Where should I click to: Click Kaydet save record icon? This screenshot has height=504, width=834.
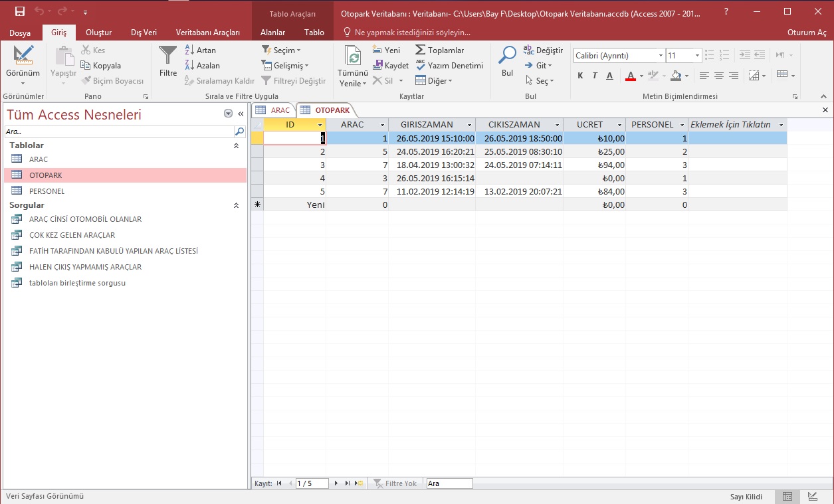[378, 66]
